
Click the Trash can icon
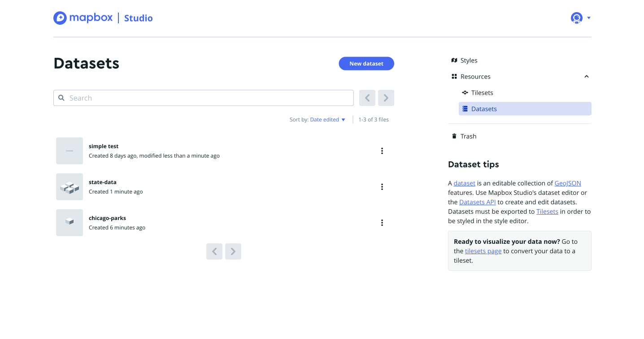tap(454, 136)
